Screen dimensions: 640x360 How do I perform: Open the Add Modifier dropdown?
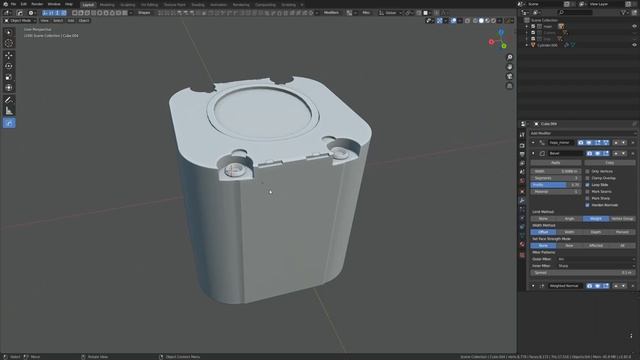point(582,133)
